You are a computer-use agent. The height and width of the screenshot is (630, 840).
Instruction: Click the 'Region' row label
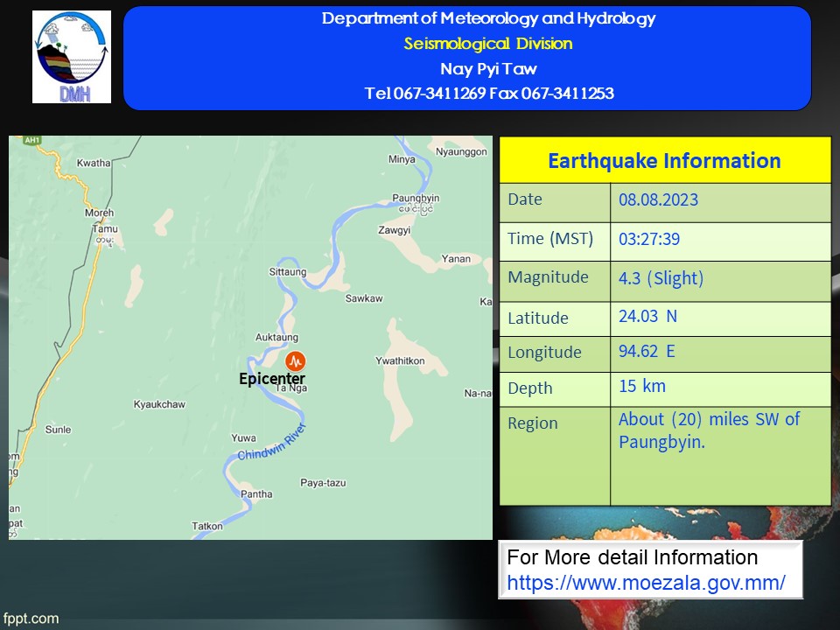[x=533, y=423]
